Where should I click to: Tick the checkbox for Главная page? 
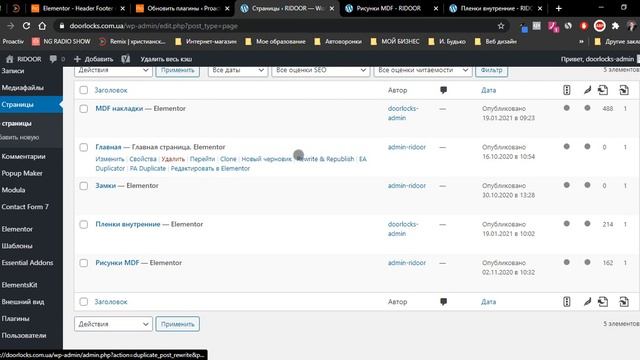84,147
